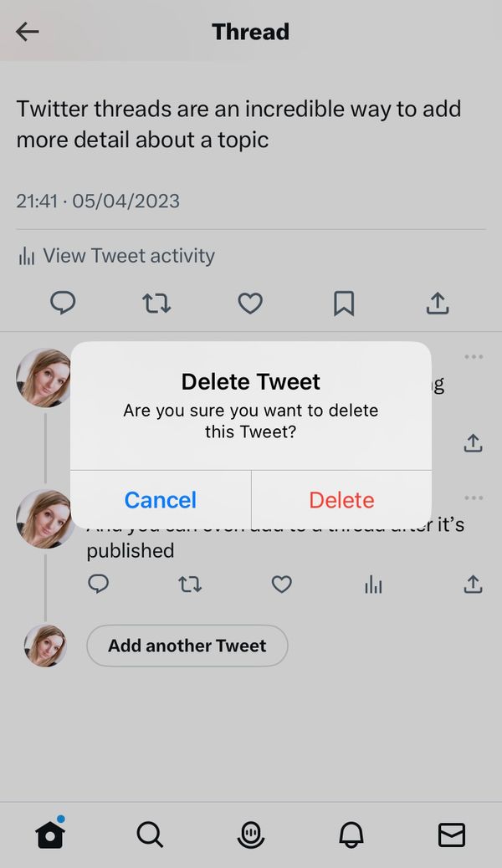Open the Notifications bell tab
Image resolution: width=502 pixels, height=868 pixels.
[351, 835]
